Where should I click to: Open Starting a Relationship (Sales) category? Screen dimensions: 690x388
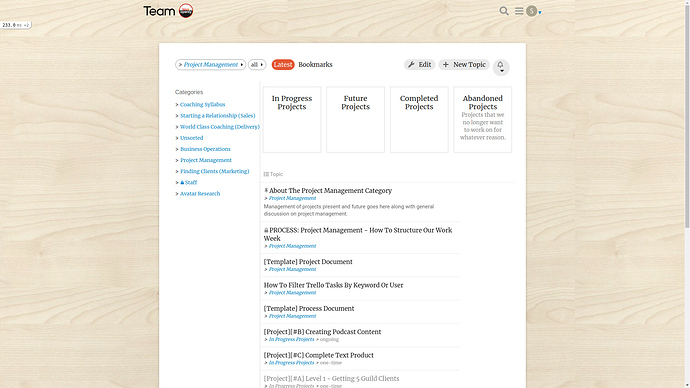[217, 116]
